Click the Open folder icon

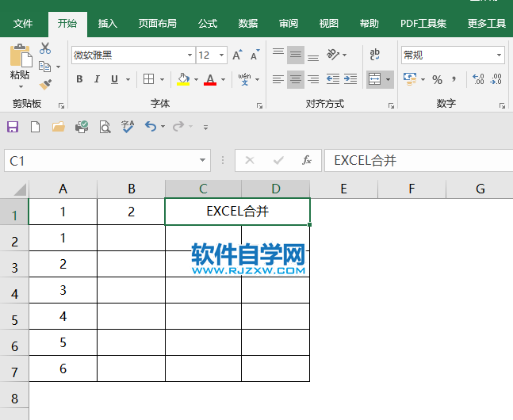[x=58, y=127]
